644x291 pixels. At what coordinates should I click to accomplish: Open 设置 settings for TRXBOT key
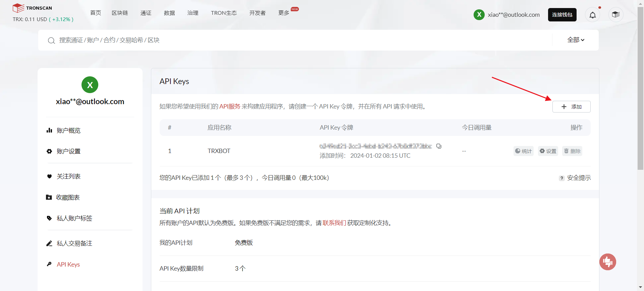click(x=548, y=151)
